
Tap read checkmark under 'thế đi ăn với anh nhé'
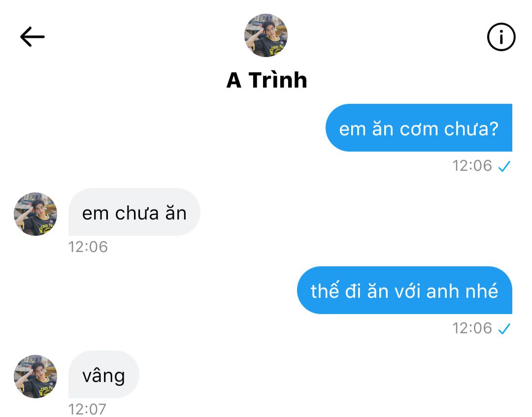504,328
